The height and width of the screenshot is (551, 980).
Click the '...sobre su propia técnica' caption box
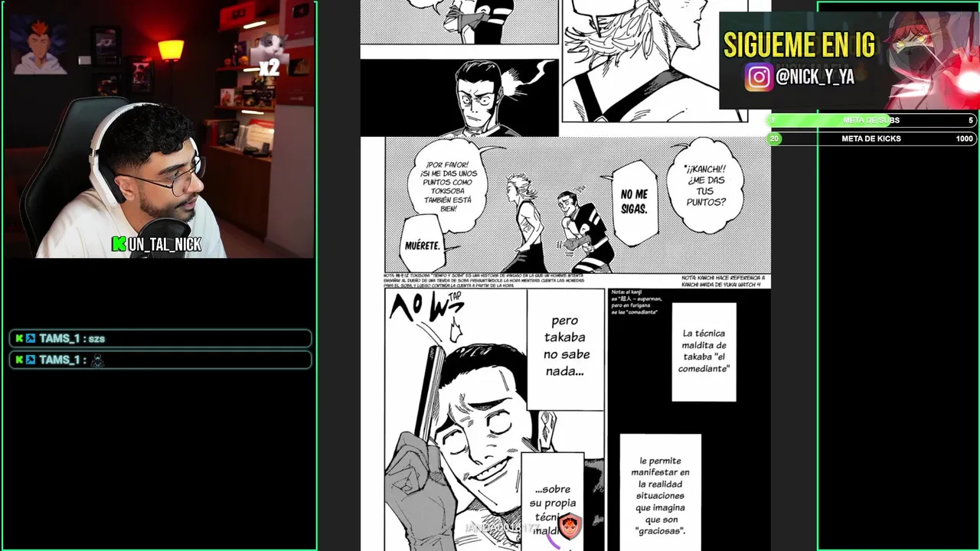click(552, 501)
